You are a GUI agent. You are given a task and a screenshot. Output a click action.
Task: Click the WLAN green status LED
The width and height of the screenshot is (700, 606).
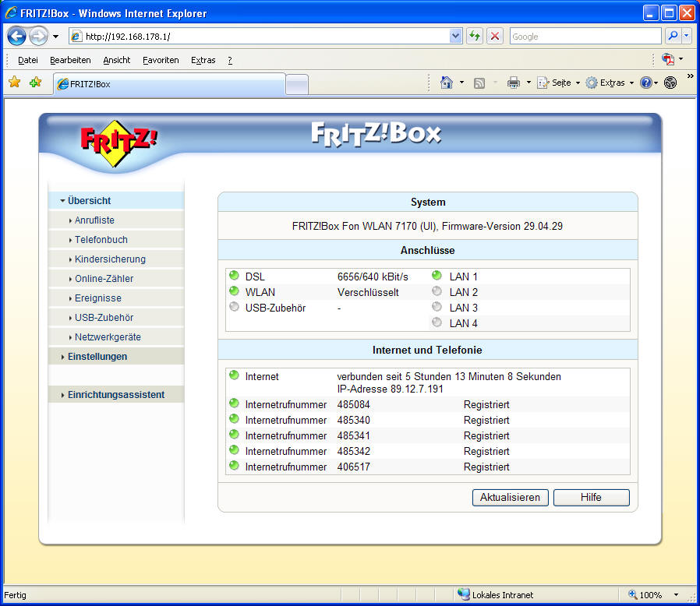coord(234,291)
